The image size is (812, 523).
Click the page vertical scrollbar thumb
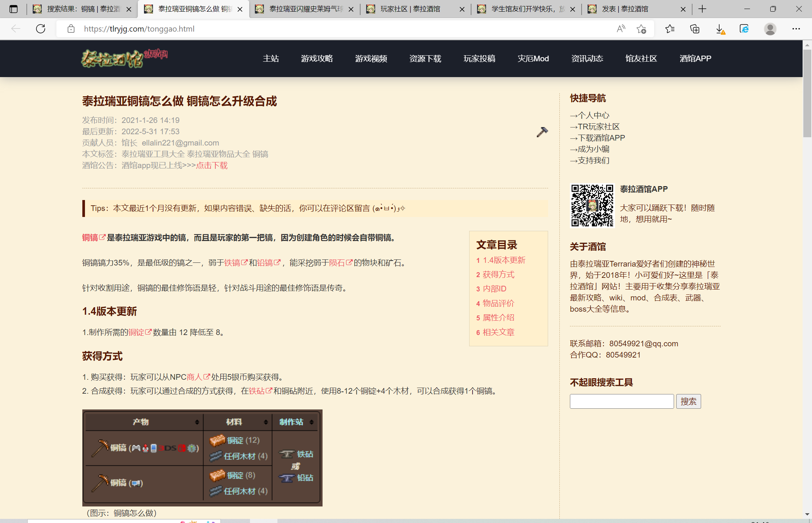[807, 93]
